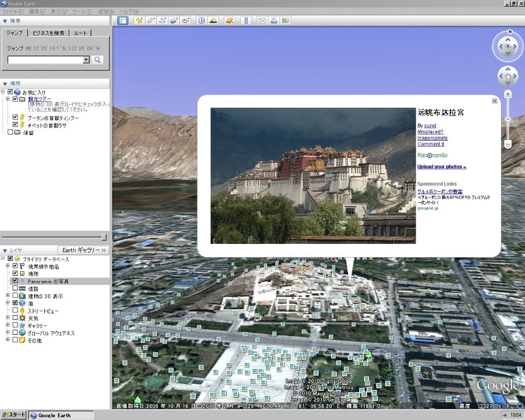Click the email envelope toolbar icon

262,21
